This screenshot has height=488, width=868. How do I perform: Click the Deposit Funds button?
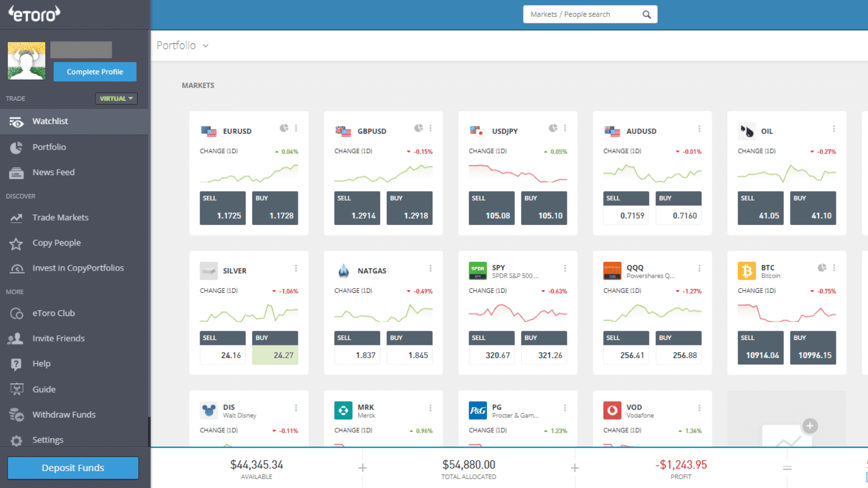coord(73,468)
